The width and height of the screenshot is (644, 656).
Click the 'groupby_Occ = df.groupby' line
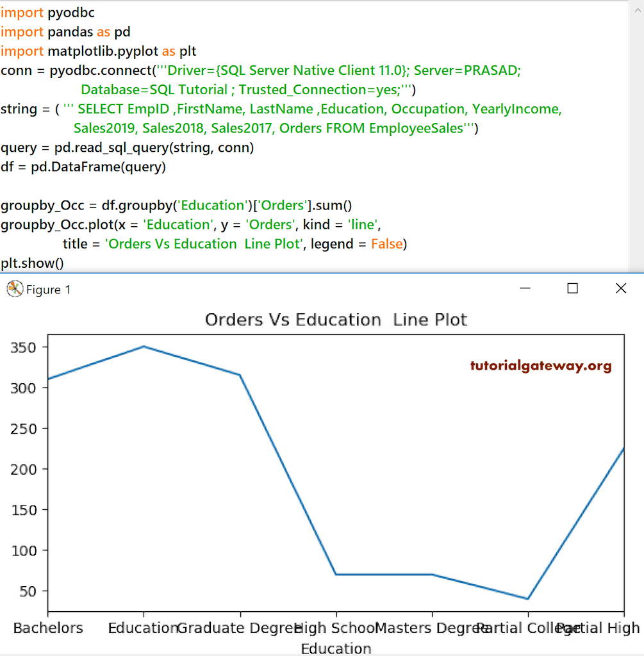pos(176,206)
